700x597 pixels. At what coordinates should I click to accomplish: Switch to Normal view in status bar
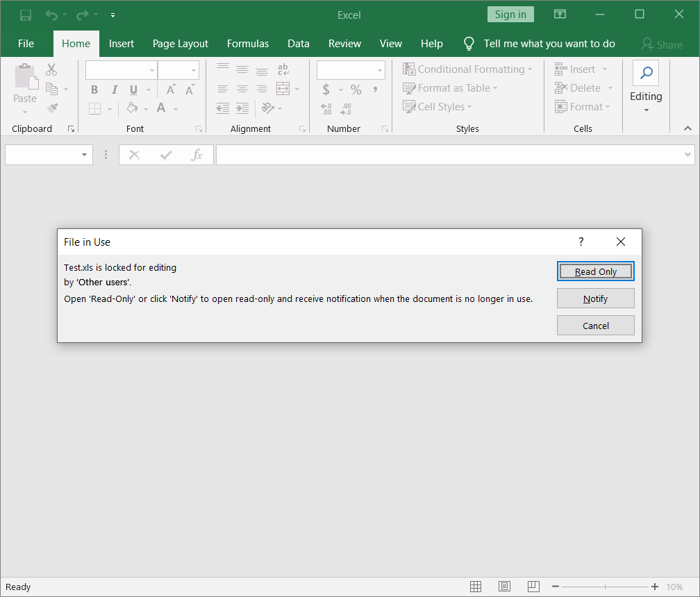(x=476, y=587)
